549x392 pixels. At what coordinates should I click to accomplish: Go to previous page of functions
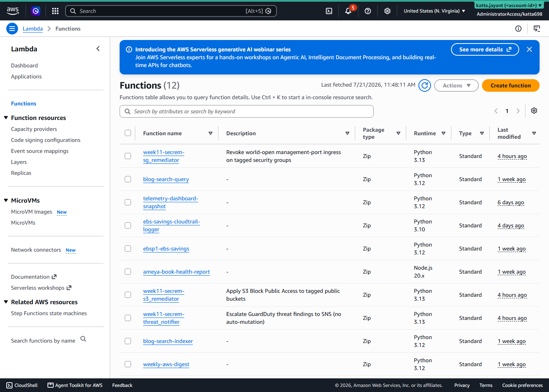[x=496, y=111]
